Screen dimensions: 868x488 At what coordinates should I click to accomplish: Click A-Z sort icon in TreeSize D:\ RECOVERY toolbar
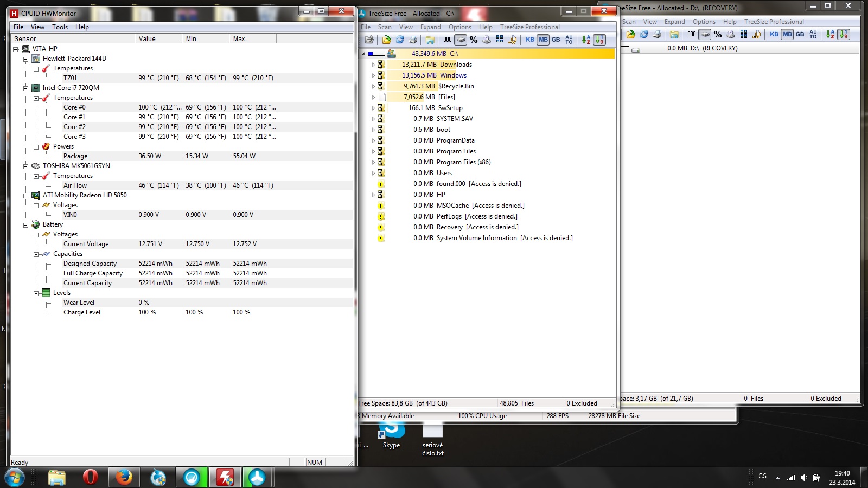tap(831, 34)
